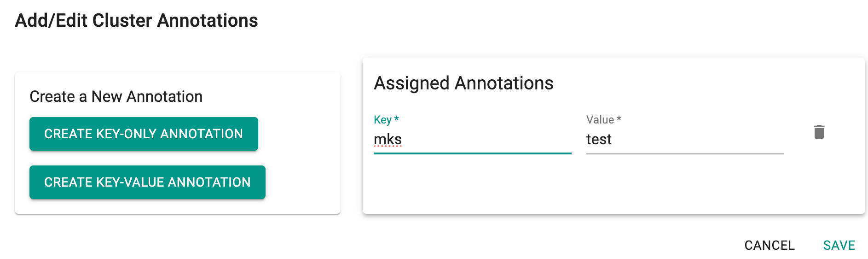Click the Key field label
The height and width of the screenshot is (259, 868).
click(382, 120)
